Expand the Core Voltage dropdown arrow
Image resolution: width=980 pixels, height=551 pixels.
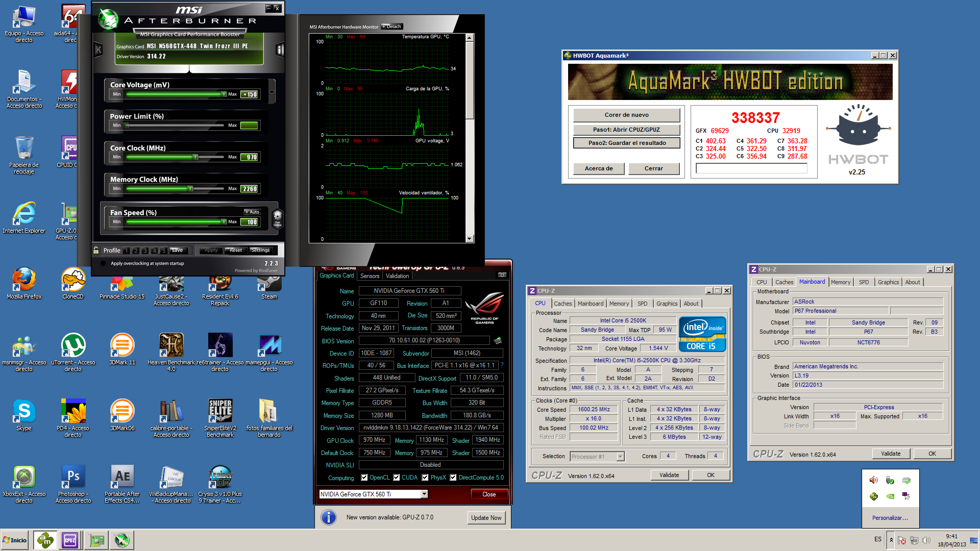[x=272, y=92]
